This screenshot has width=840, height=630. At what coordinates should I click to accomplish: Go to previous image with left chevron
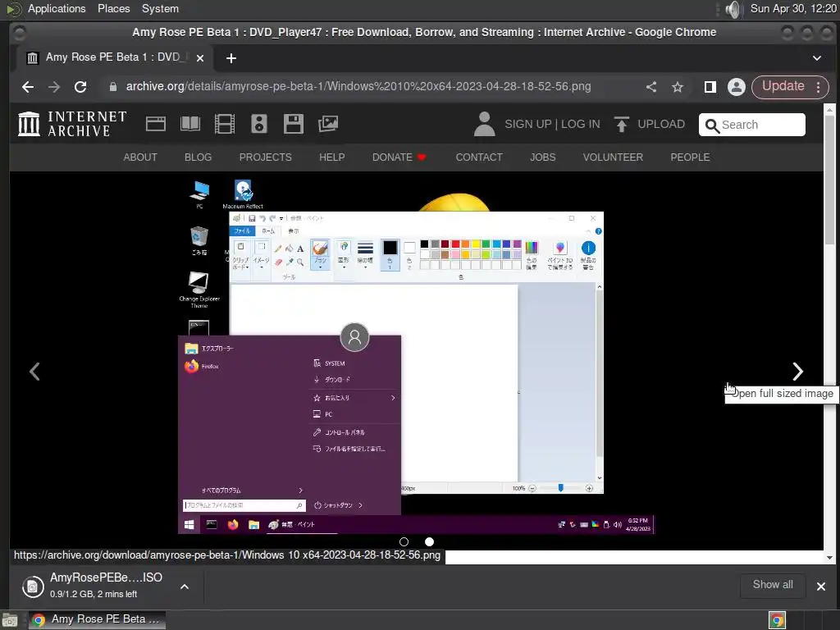pos(34,372)
